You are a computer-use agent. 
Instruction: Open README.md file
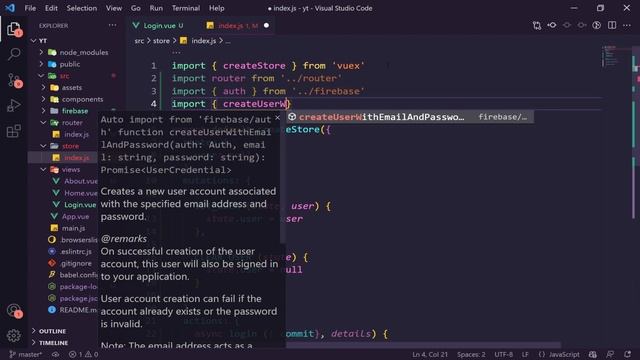73,310
